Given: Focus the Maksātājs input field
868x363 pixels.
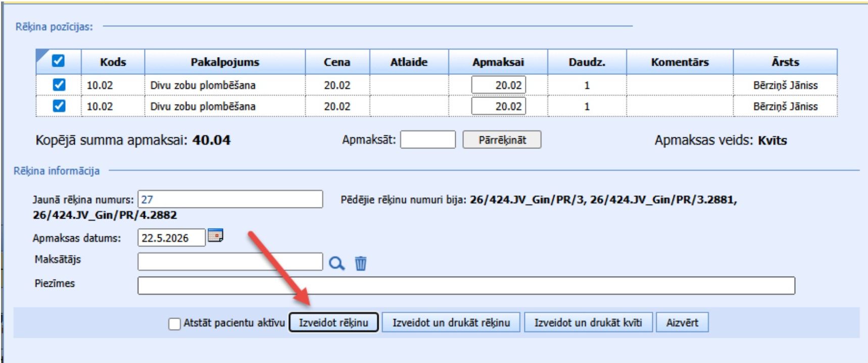Looking at the screenshot, I should point(230,262).
